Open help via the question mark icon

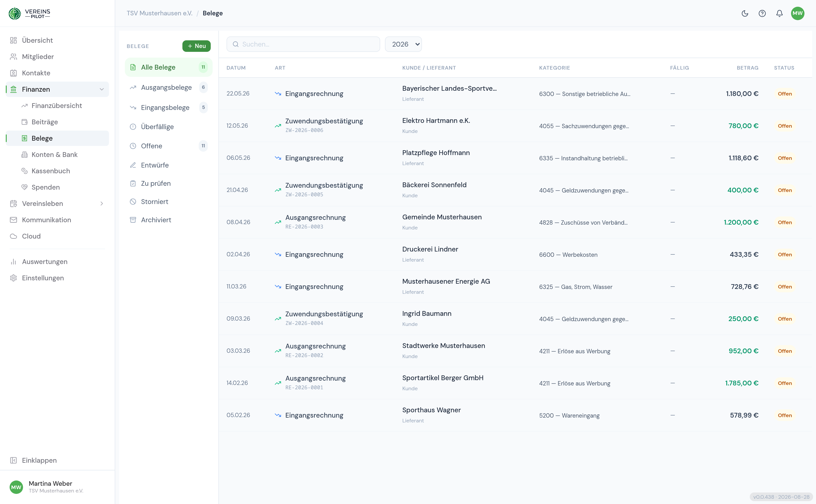762,13
